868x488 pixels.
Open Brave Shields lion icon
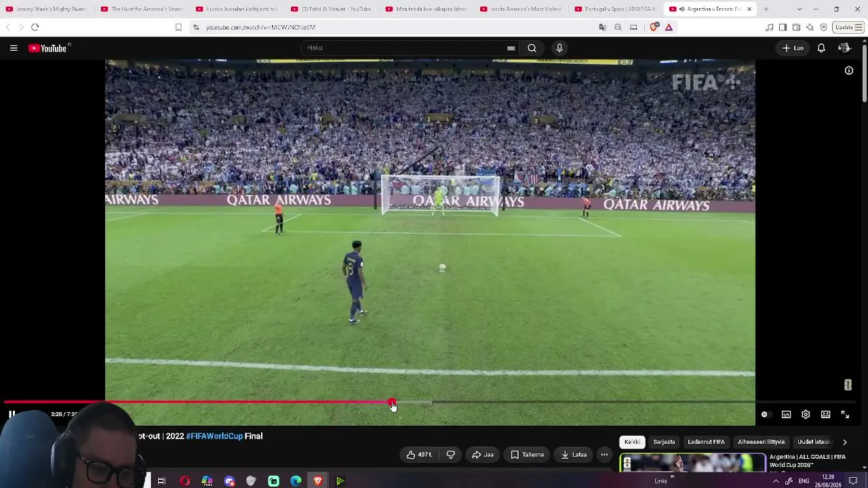(x=654, y=27)
